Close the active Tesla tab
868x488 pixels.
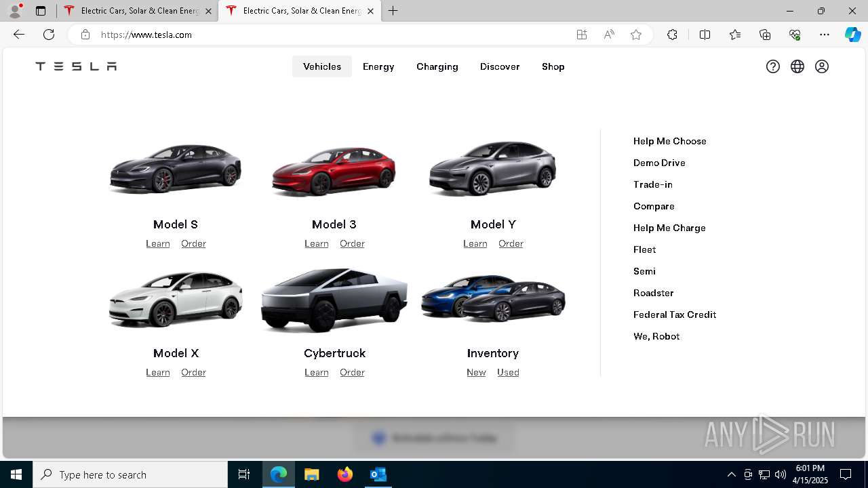(x=370, y=11)
